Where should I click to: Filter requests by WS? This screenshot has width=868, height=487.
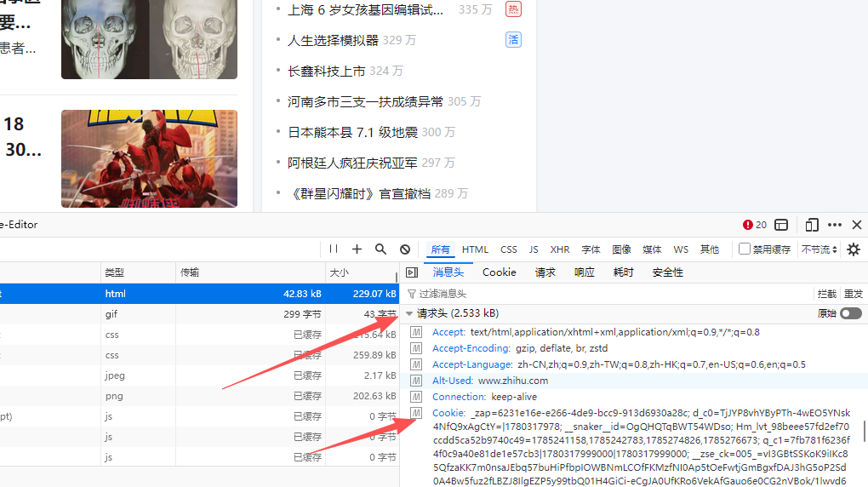click(681, 249)
